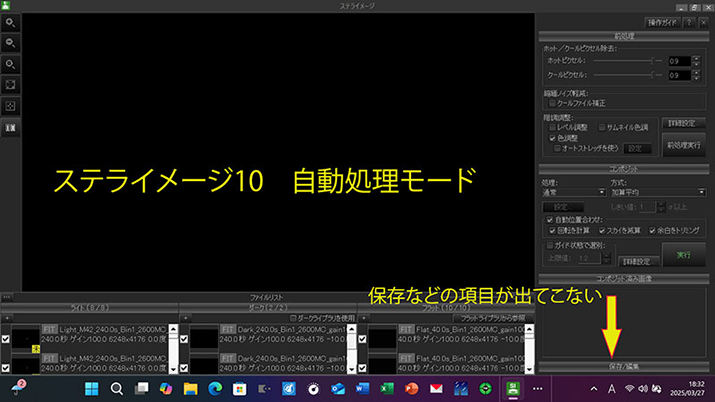Enable クールファイル補正 checkbox
The width and height of the screenshot is (715, 402).
pyautogui.click(x=552, y=103)
